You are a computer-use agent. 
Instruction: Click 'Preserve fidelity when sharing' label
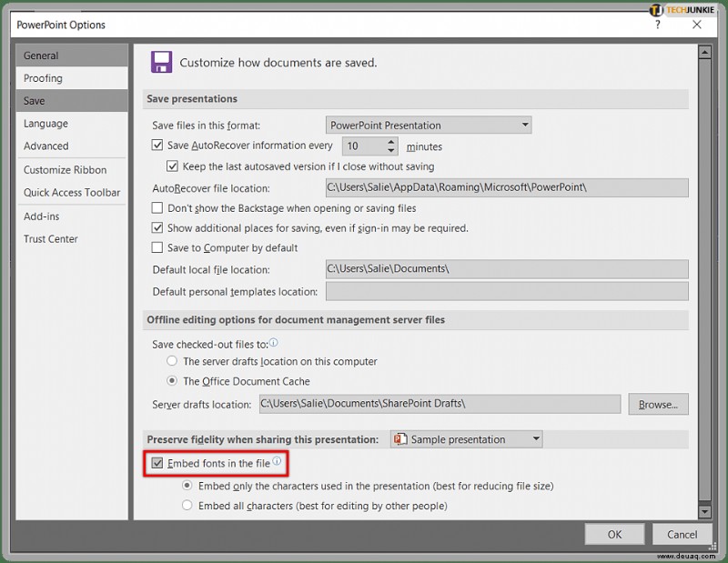263,439
